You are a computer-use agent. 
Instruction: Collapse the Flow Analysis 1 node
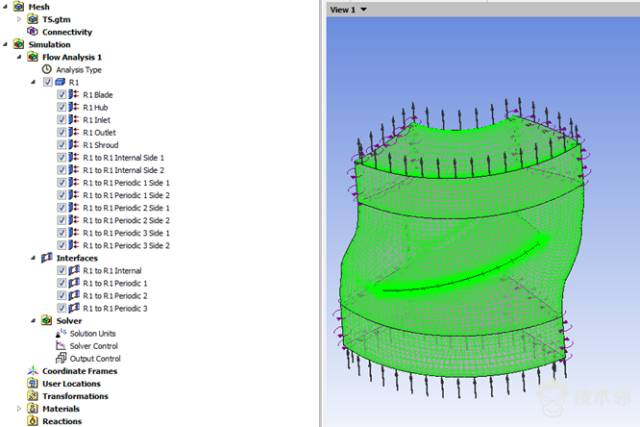point(19,57)
